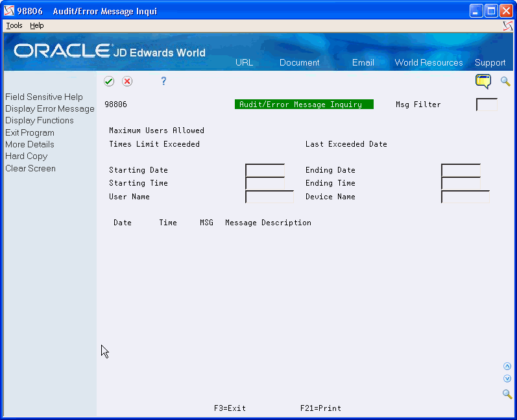
Task: Click the Audit/Error Message Inquiry title
Action: (304, 105)
